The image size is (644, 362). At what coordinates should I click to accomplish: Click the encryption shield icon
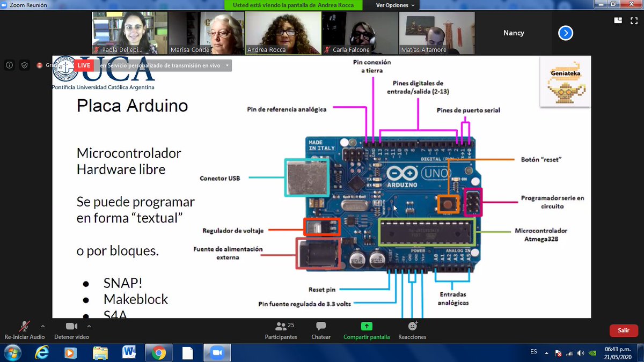coord(24,65)
